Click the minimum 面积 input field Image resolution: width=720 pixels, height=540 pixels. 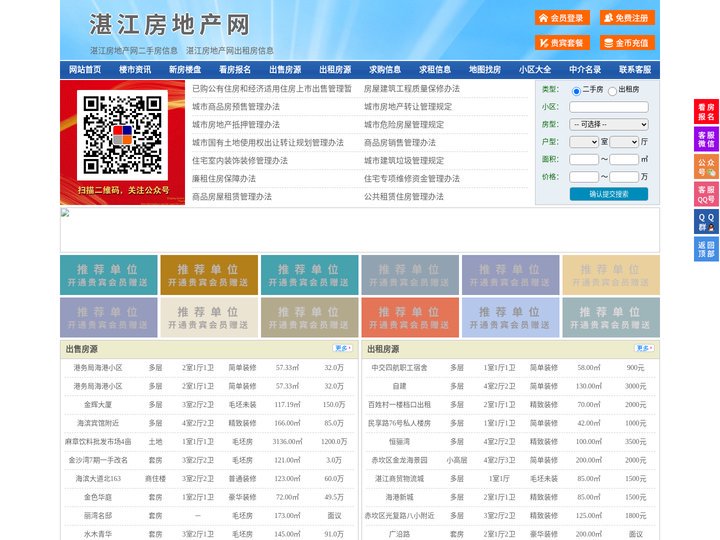(x=584, y=159)
